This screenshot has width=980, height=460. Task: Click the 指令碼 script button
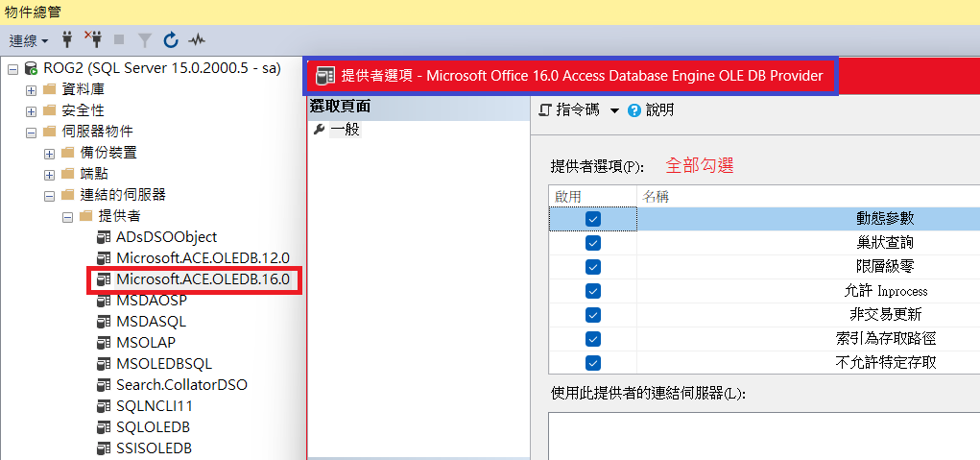(x=569, y=110)
